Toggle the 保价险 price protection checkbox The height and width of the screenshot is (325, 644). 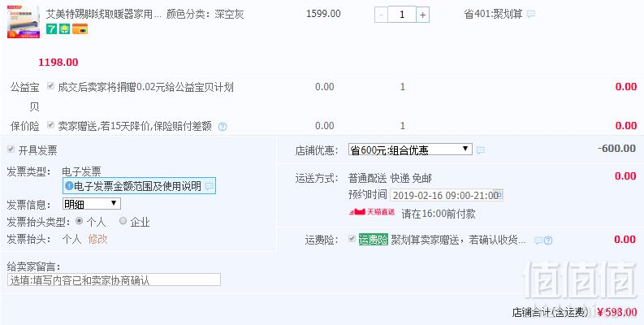click(x=50, y=124)
